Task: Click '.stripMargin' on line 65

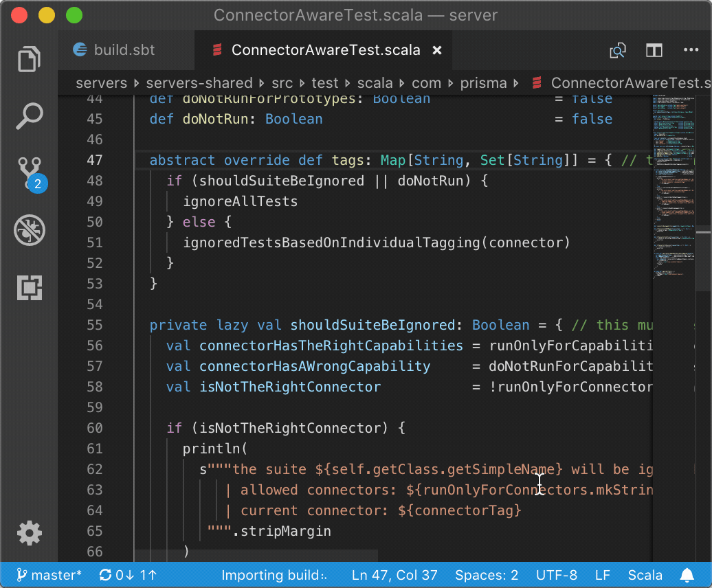Action: click(282, 531)
